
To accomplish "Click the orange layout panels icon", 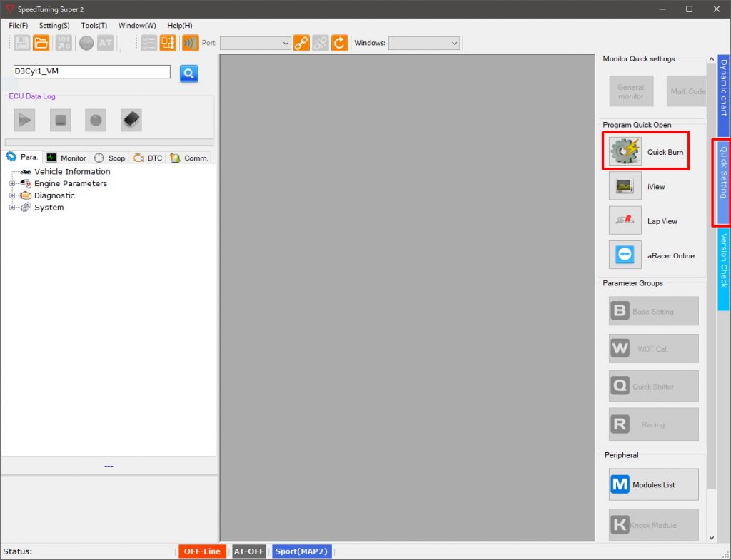I will (x=168, y=43).
